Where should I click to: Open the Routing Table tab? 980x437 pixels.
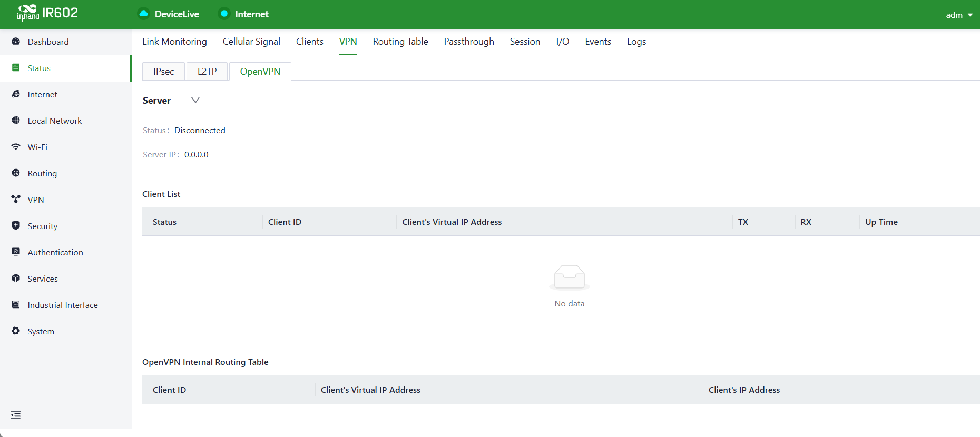(x=400, y=42)
